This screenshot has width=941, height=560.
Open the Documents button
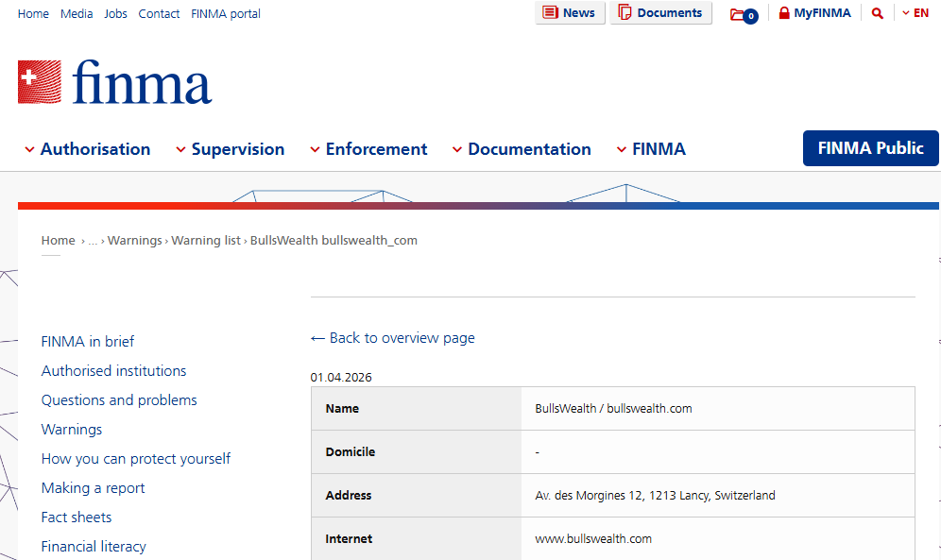660,12
